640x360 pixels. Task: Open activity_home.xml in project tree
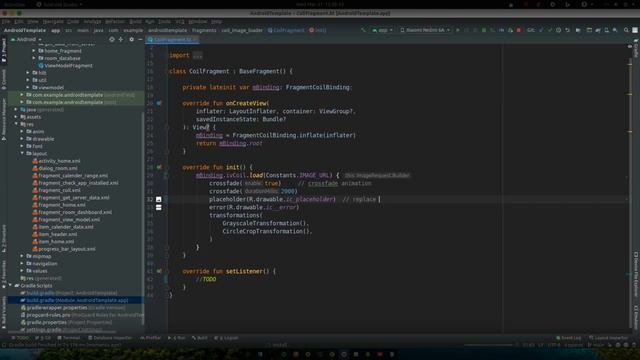tap(56, 161)
